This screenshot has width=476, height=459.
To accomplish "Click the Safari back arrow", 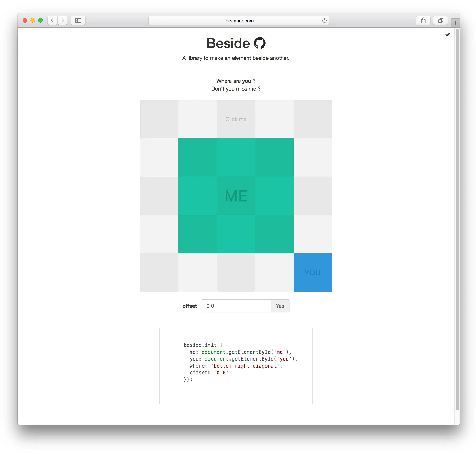I will [52, 20].
